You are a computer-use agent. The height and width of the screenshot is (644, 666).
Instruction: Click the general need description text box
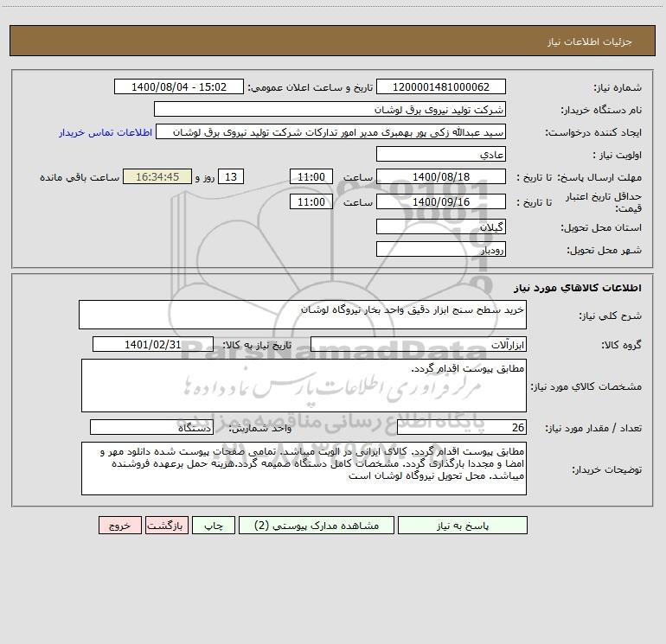click(303, 315)
